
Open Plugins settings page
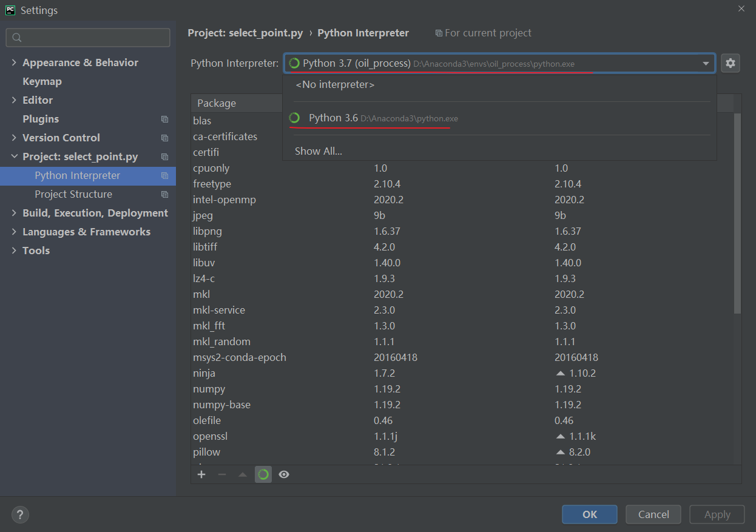coord(41,119)
